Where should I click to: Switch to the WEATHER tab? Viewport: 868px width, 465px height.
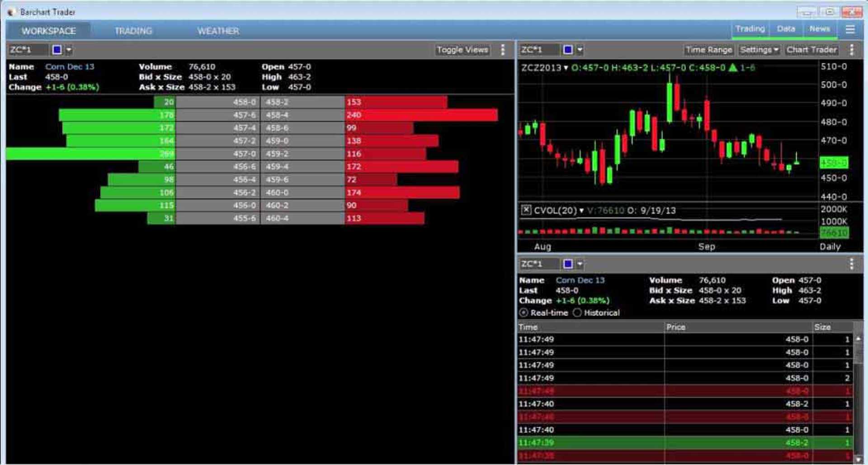pyautogui.click(x=218, y=31)
